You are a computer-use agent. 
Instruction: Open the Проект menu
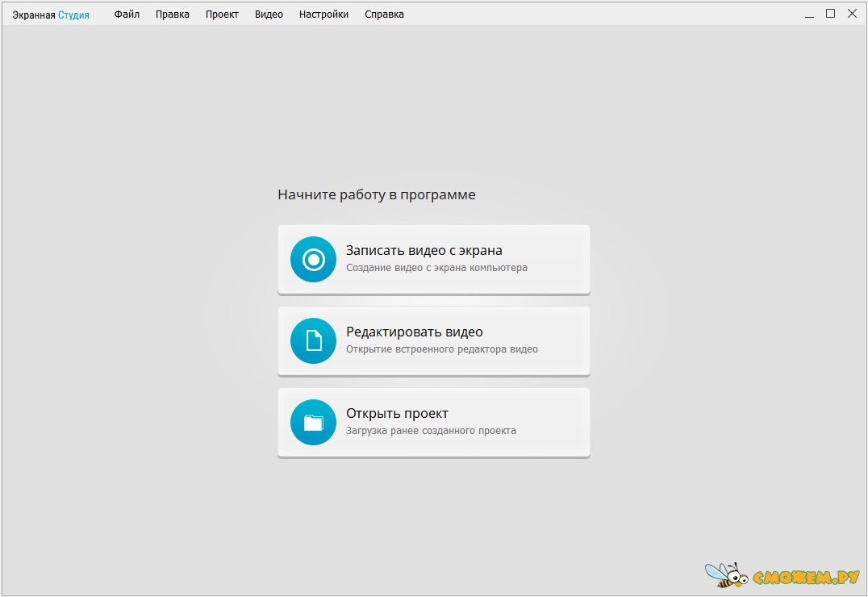(222, 15)
